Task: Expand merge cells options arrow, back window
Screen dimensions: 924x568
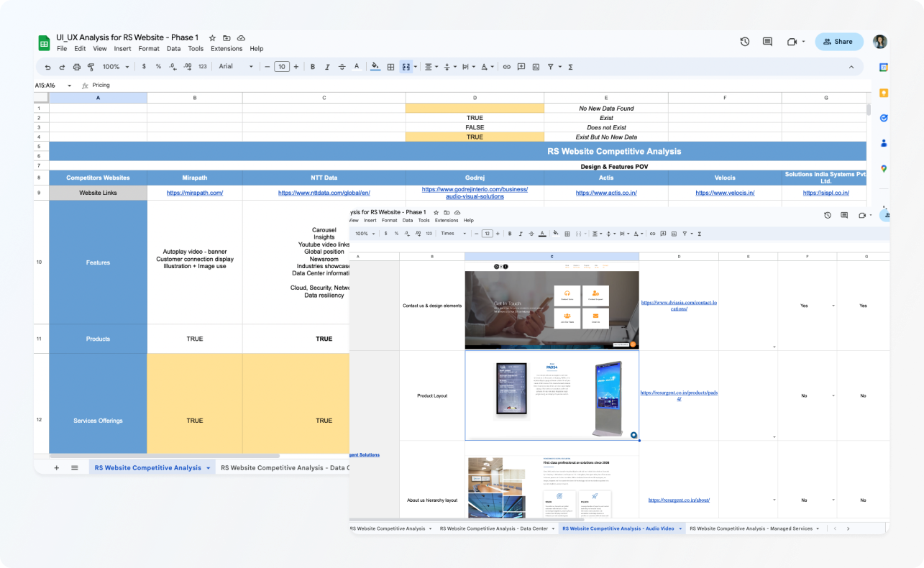Action: (417, 67)
